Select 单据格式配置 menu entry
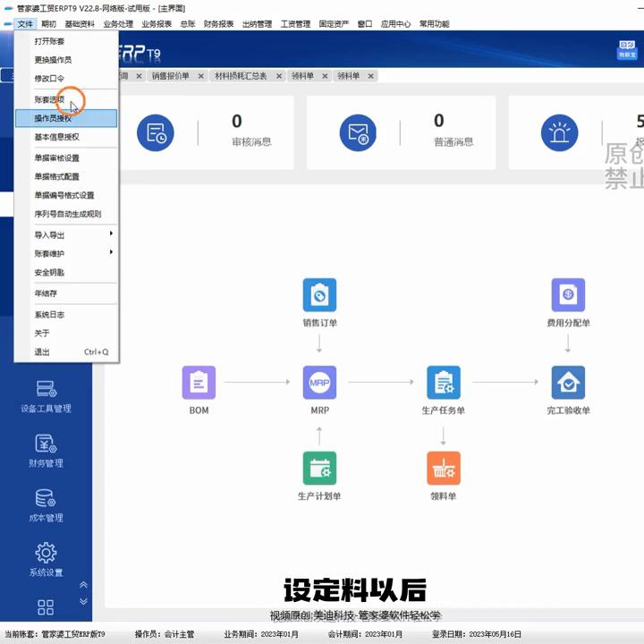This screenshot has width=644, height=644. [66, 176]
